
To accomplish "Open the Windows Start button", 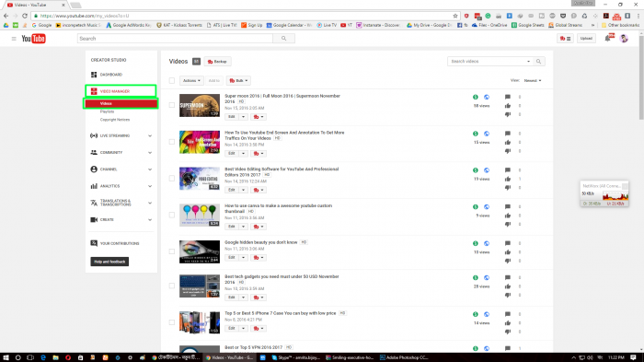I will [x=6, y=357].
